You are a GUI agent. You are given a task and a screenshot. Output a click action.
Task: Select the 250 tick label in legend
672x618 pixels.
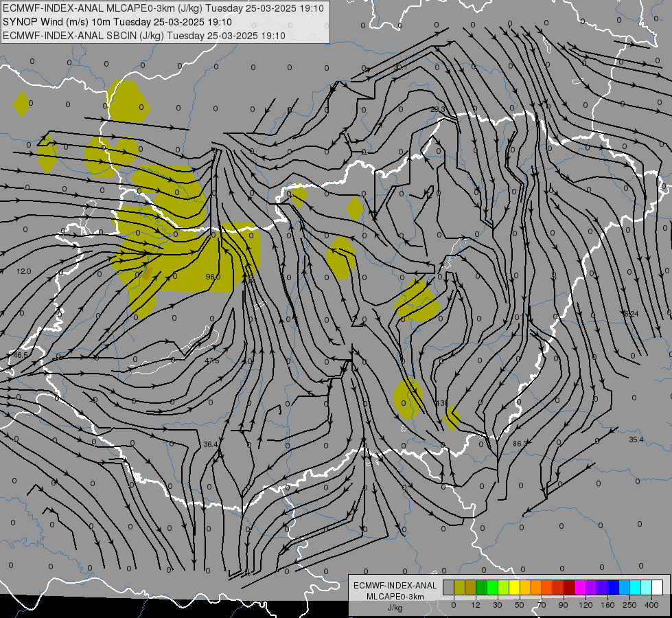[x=629, y=605]
